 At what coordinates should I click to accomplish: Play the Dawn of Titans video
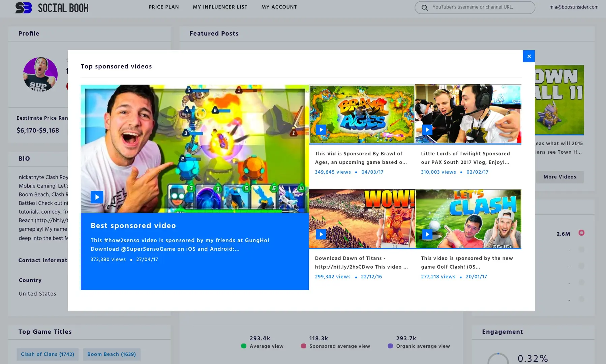point(321,234)
